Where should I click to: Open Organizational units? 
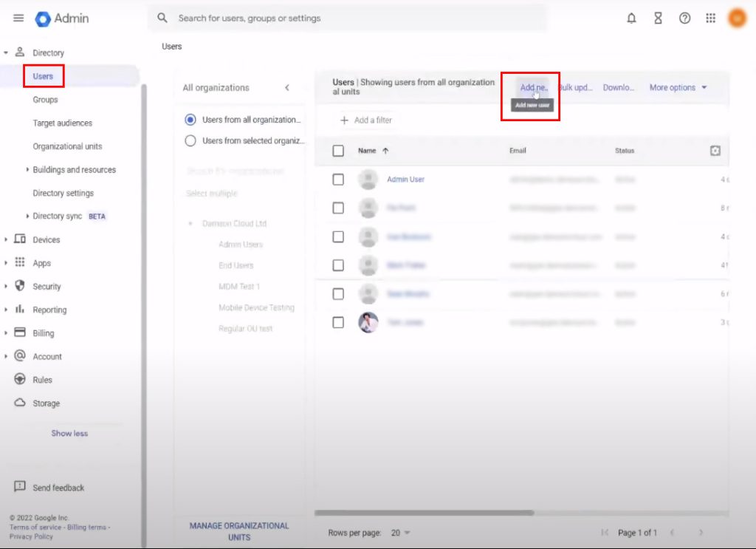pos(67,146)
